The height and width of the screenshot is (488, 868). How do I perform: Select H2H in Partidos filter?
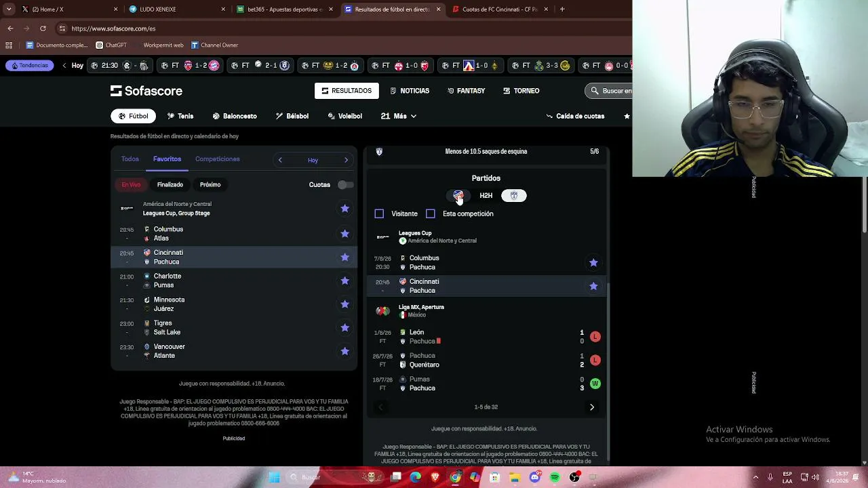(x=486, y=196)
